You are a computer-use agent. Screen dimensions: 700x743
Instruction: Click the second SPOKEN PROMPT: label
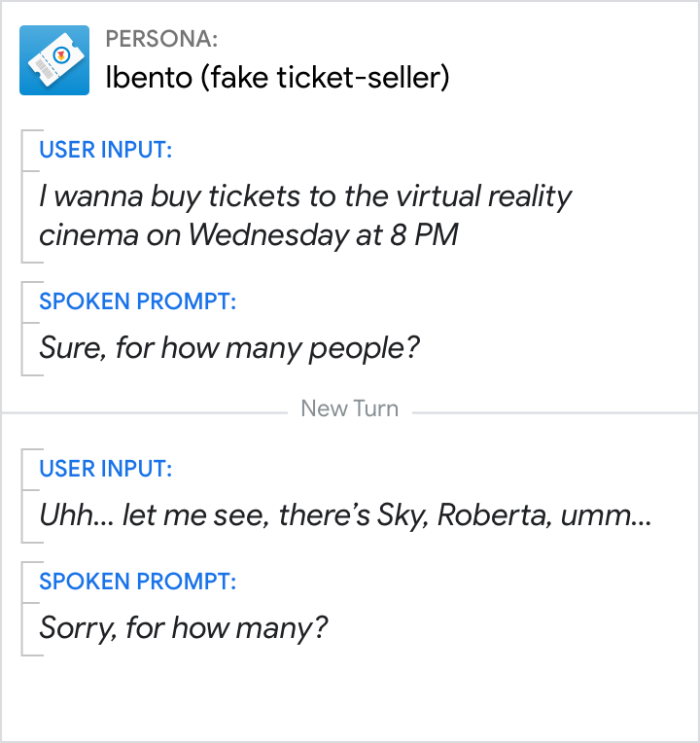click(137, 582)
